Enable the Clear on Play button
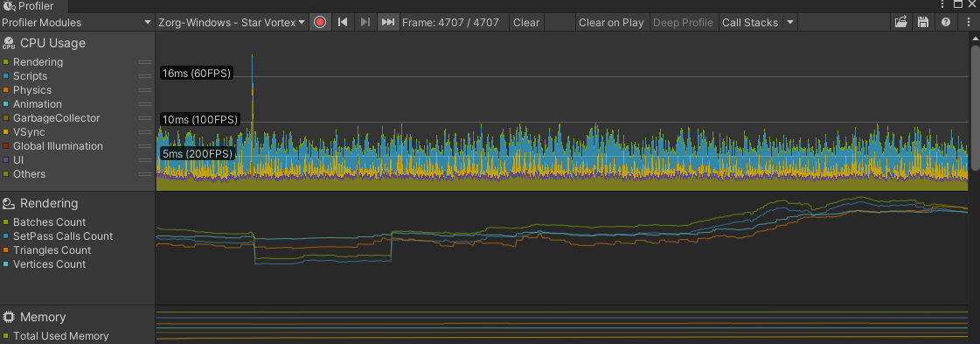The image size is (980, 344). 611,23
